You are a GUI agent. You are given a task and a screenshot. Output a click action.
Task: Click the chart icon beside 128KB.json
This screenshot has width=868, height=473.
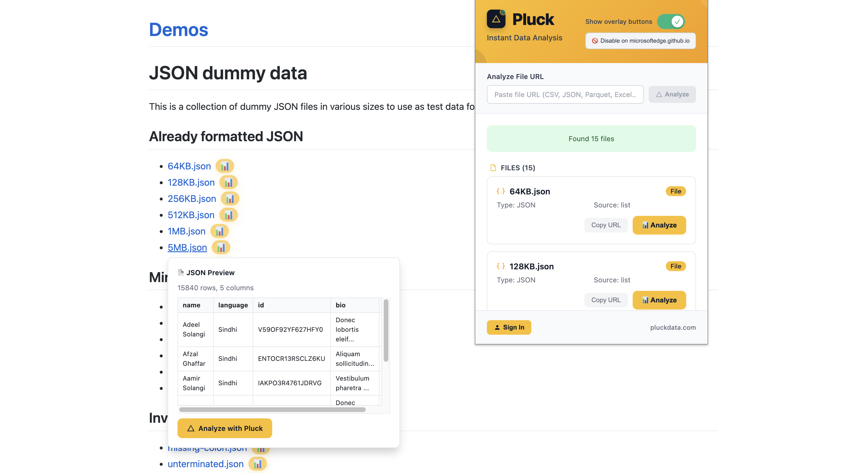[x=228, y=182]
